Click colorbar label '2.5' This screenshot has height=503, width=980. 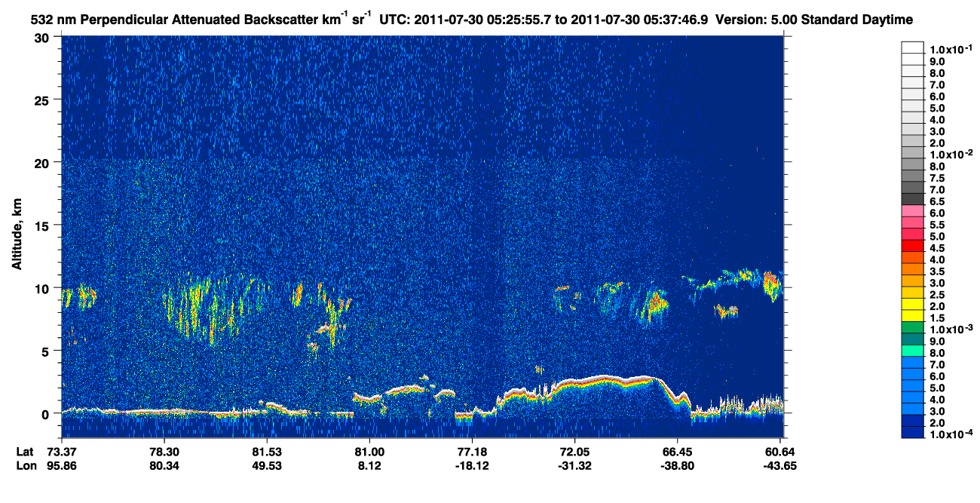click(x=938, y=295)
